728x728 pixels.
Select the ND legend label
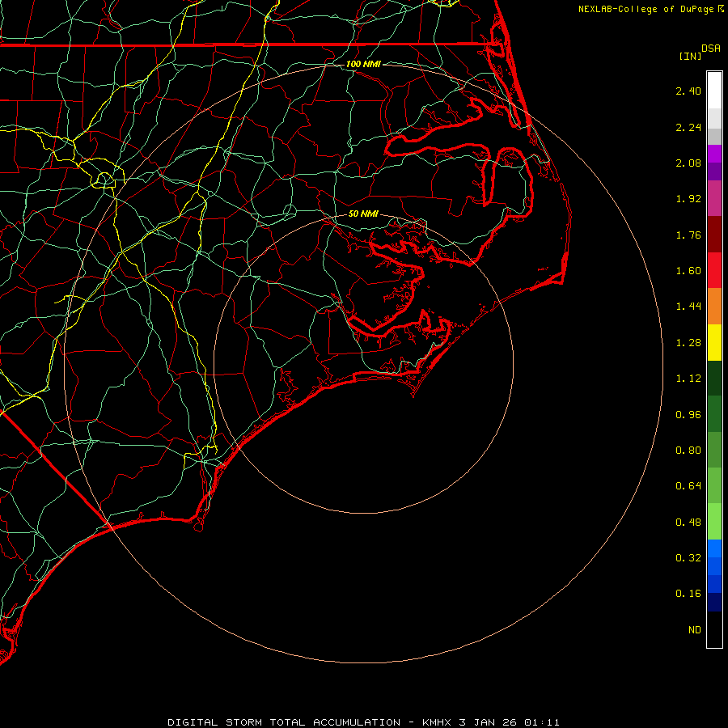coord(695,630)
